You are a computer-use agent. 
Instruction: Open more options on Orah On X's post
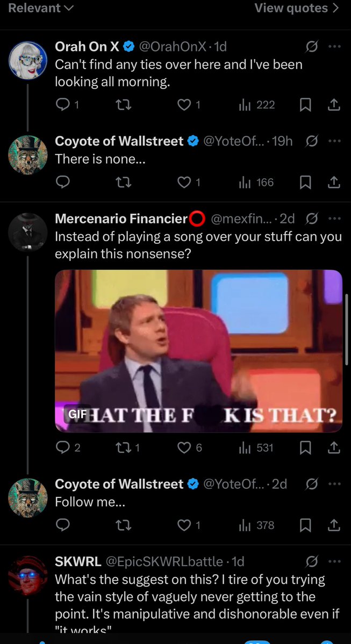pos(335,47)
